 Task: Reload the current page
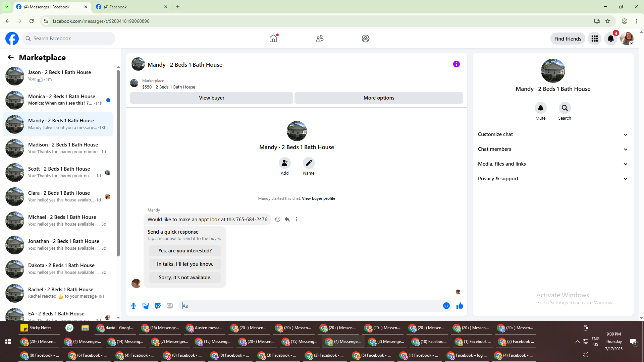32,21
